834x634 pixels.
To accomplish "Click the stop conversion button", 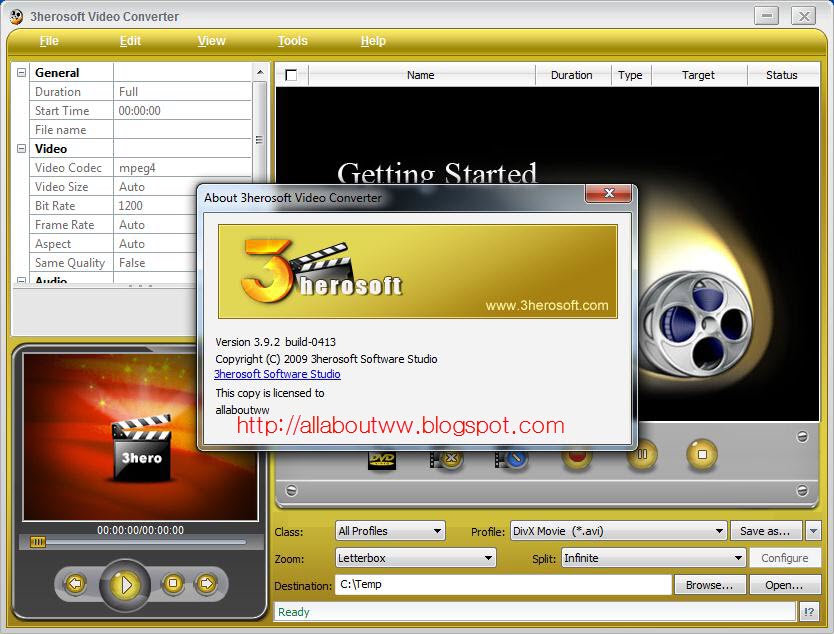I will tap(702, 455).
